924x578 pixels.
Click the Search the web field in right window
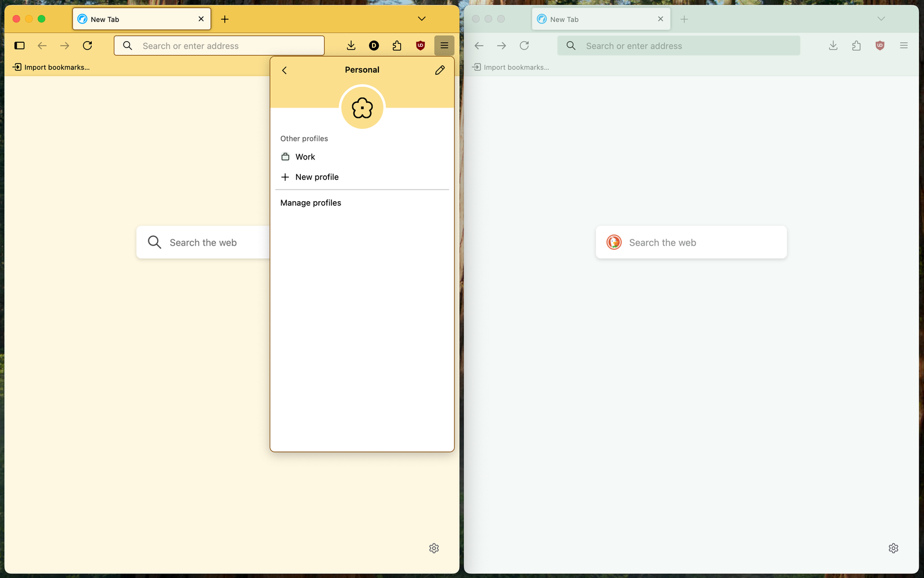[x=690, y=242]
